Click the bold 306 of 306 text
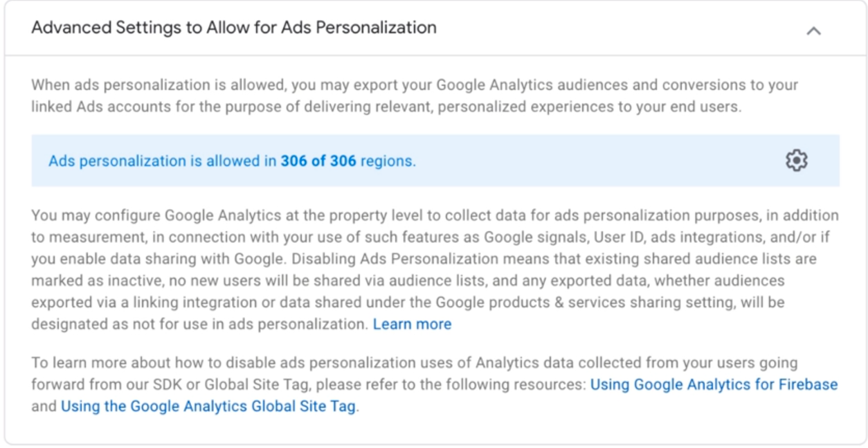The width and height of the screenshot is (868, 448). pyautogui.click(x=318, y=161)
